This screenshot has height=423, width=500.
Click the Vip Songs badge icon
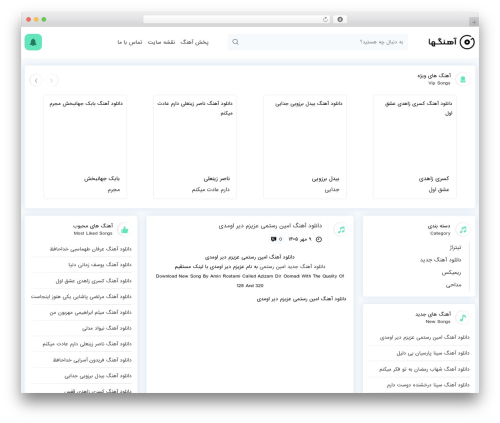pyautogui.click(x=463, y=79)
